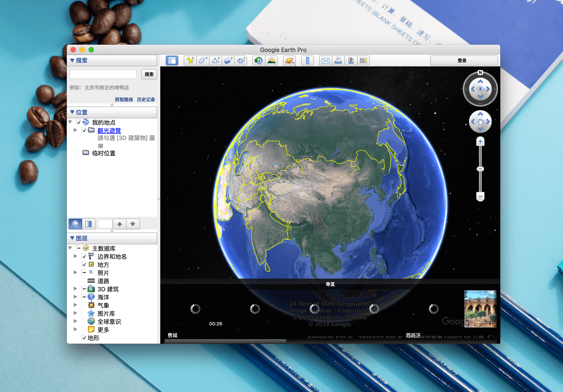Image resolution: width=563 pixels, height=392 pixels.
Task: Click move-left arrow on hand joystick
Action: click(x=472, y=121)
